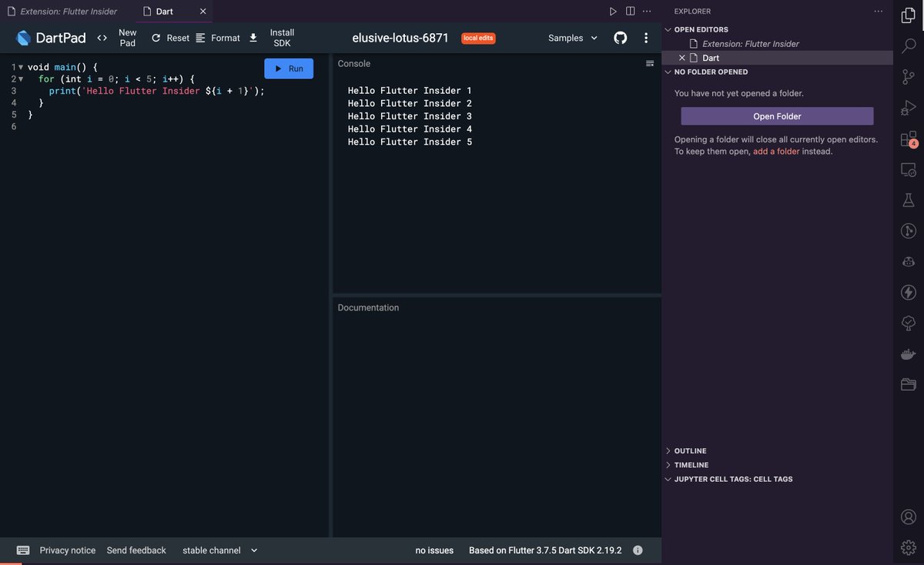
Task: Click the Documentation panel heading
Action: click(x=368, y=308)
